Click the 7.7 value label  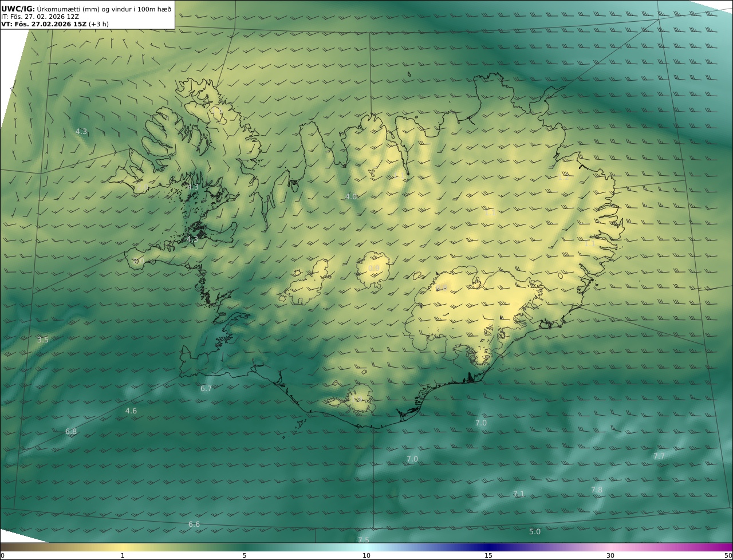coord(659,456)
